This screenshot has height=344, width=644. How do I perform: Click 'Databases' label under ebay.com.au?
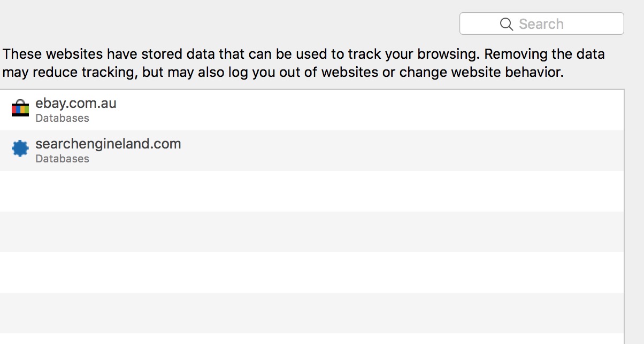pyautogui.click(x=62, y=118)
